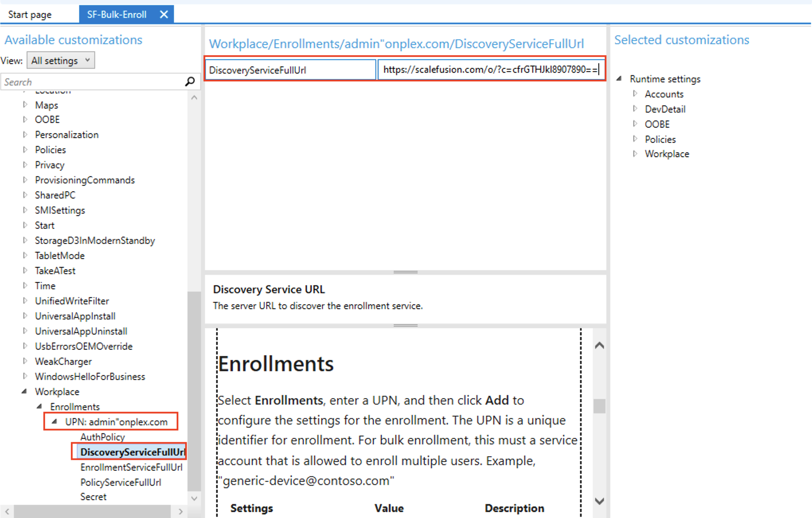The width and height of the screenshot is (812, 518).
Task: Expand the Personalization node
Action: pos(25,135)
